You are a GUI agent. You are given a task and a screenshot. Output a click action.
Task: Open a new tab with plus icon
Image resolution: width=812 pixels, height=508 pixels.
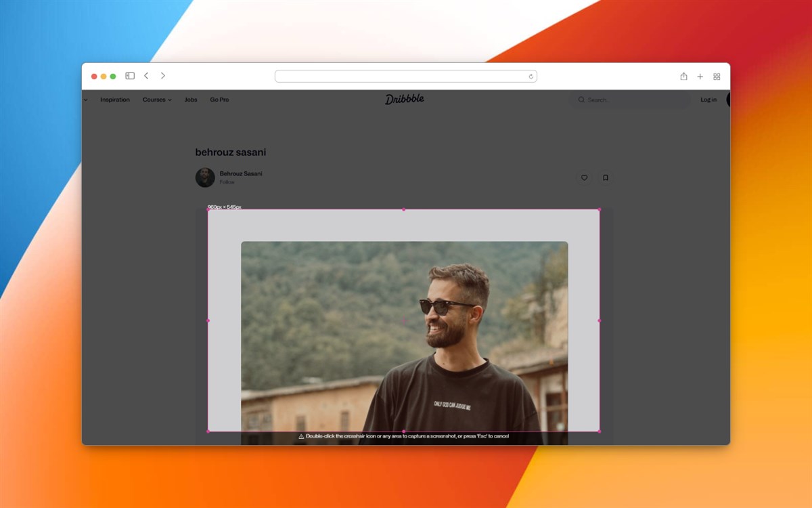coord(700,77)
